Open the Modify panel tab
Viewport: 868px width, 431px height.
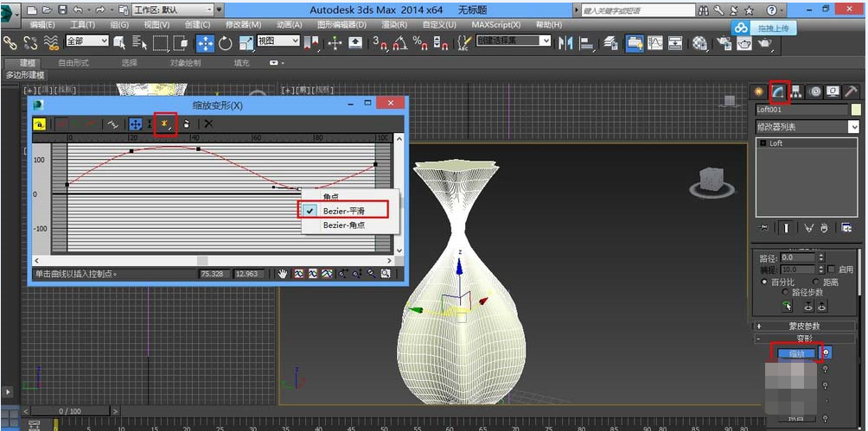pos(777,92)
